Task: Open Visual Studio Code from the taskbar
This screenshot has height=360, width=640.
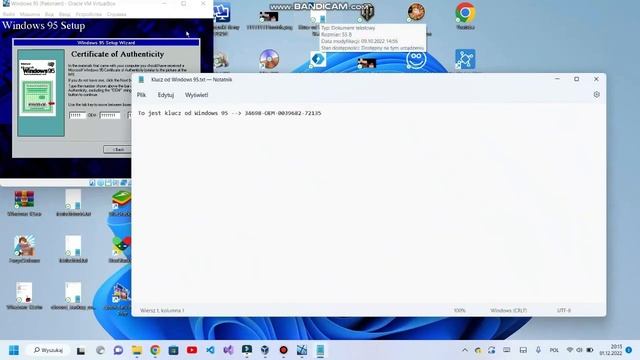Action: 210,350
